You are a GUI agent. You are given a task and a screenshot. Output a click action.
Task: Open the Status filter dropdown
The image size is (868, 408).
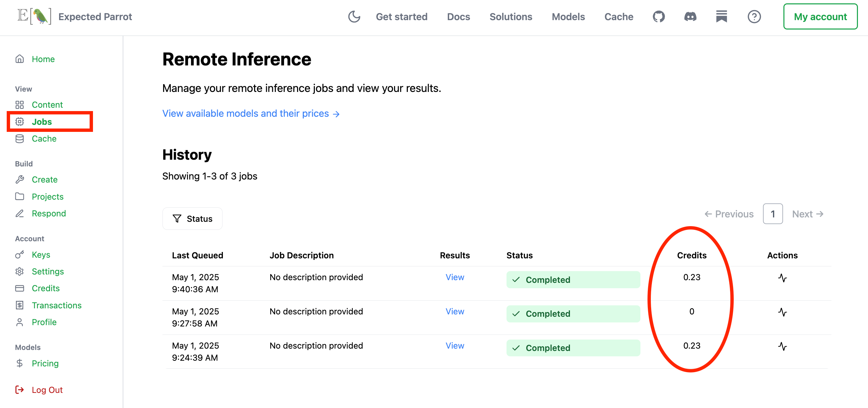pyautogui.click(x=192, y=219)
